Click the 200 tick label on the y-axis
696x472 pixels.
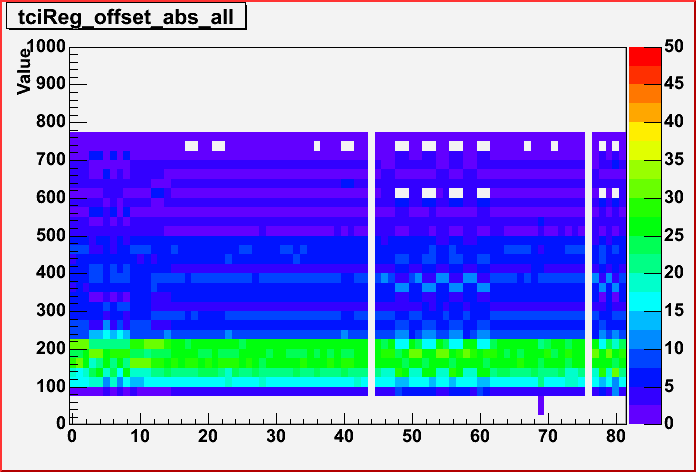click(51, 348)
